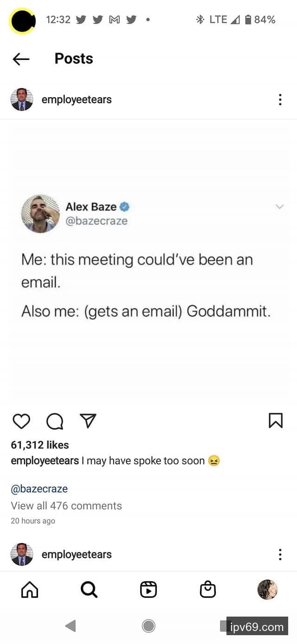297x644 pixels.
Task: Go to Home tab in bottom navigation
Action: coord(30,590)
